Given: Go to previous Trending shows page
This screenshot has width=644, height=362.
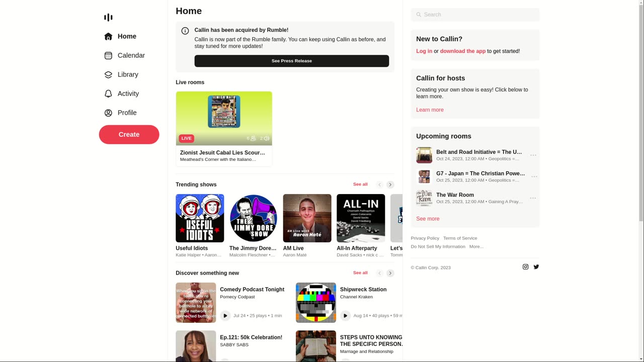Looking at the screenshot, I should 380,185.
